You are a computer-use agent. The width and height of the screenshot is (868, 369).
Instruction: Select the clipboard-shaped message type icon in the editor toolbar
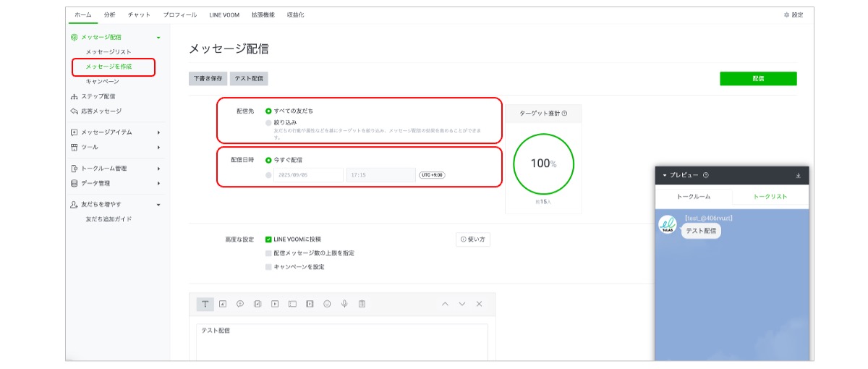pyautogui.click(x=362, y=304)
